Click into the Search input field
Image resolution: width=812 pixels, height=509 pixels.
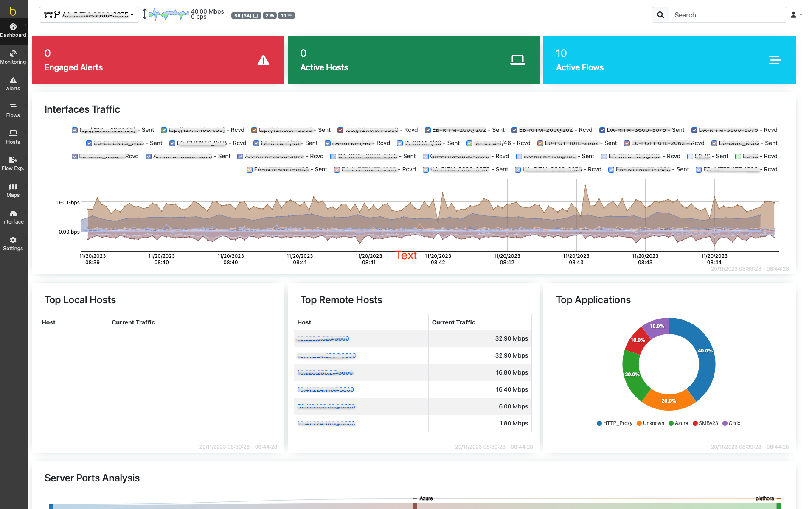tap(728, 15)
